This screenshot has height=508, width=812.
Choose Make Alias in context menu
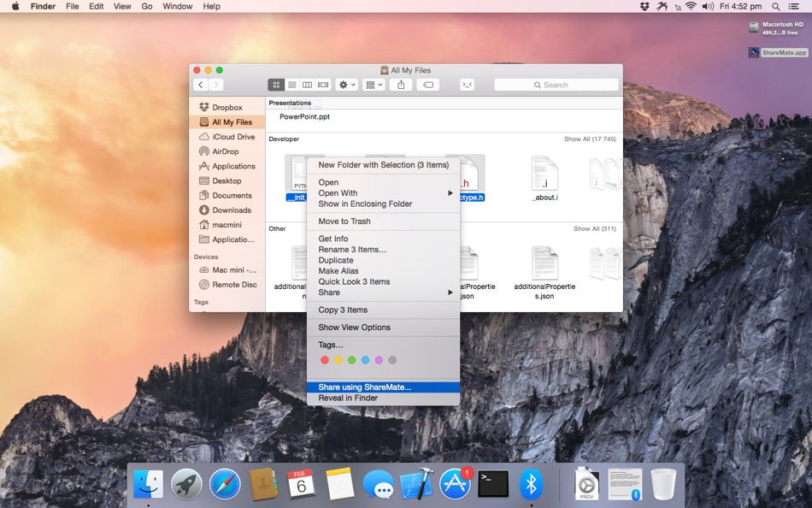point(383,270)
